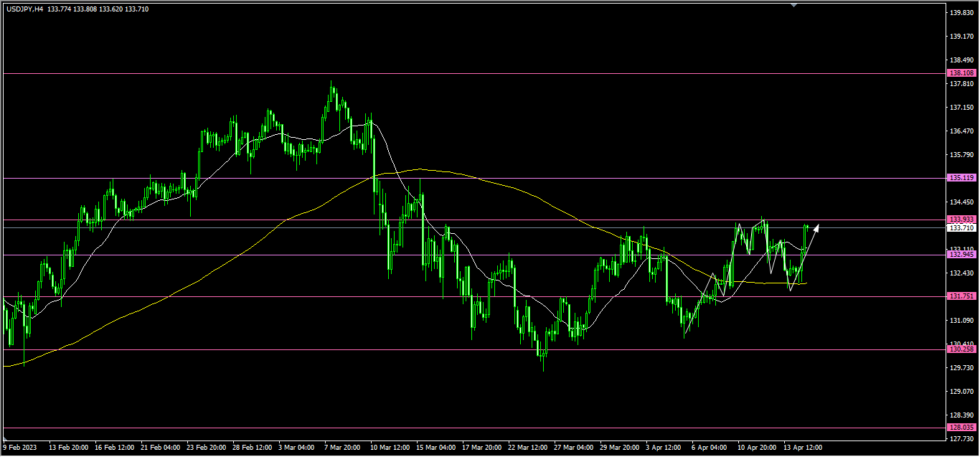
Task: Click the 136.470 value on price scale
Action: (x=961, y=131)
